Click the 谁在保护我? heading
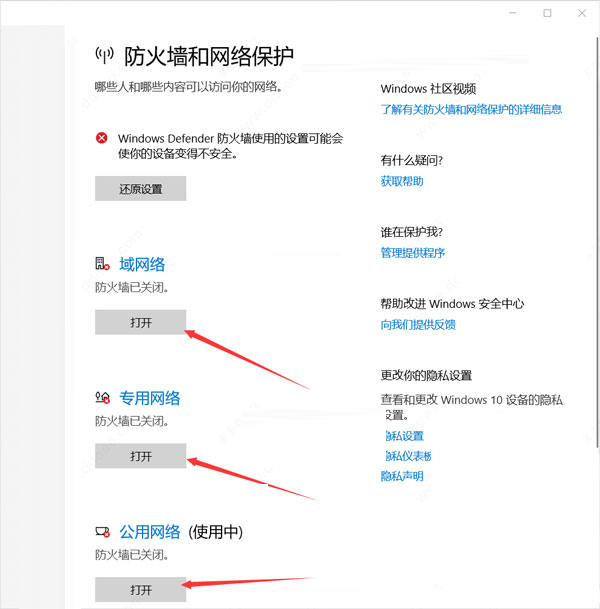This screenshot has height=609, width=600. point(412,232)
